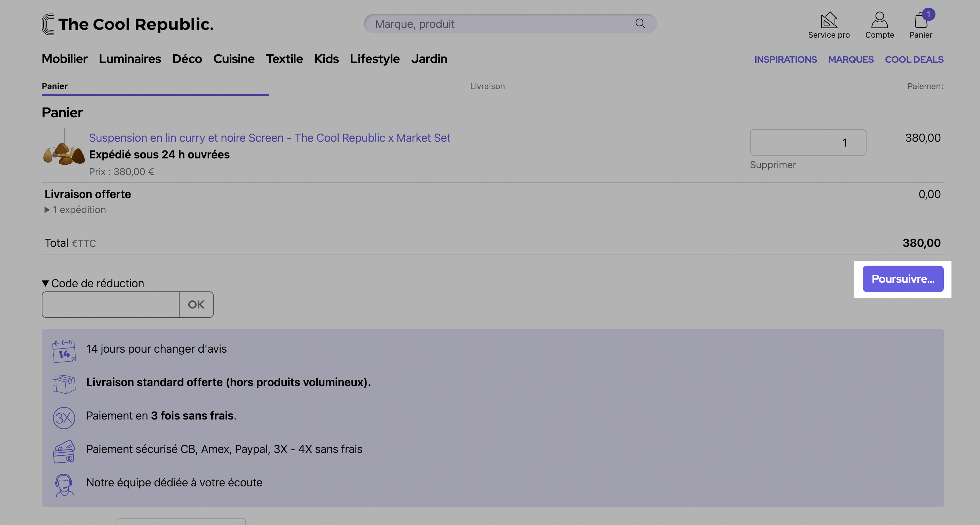Click the search magnifier icon

click(x=640, y=24)
